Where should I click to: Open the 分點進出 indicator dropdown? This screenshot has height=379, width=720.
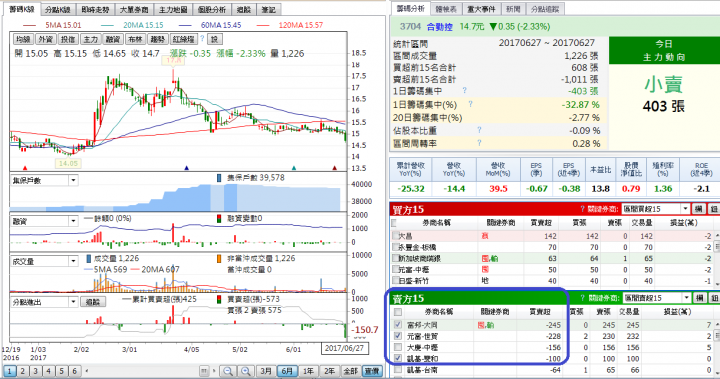point(73,302)
